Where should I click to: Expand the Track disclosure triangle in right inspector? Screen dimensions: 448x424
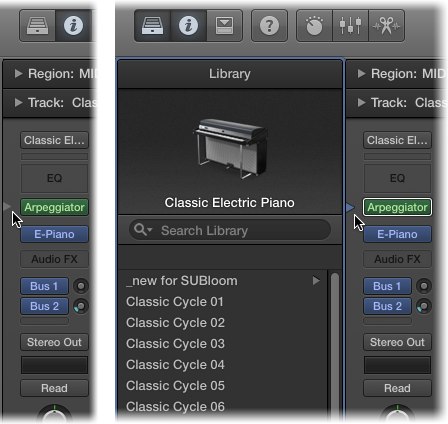[361, 102]
